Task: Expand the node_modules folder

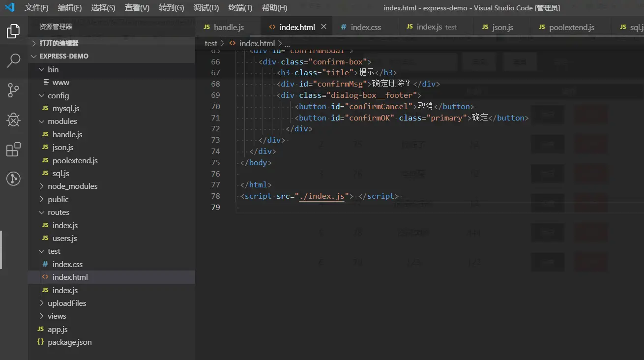Action: 42,186
